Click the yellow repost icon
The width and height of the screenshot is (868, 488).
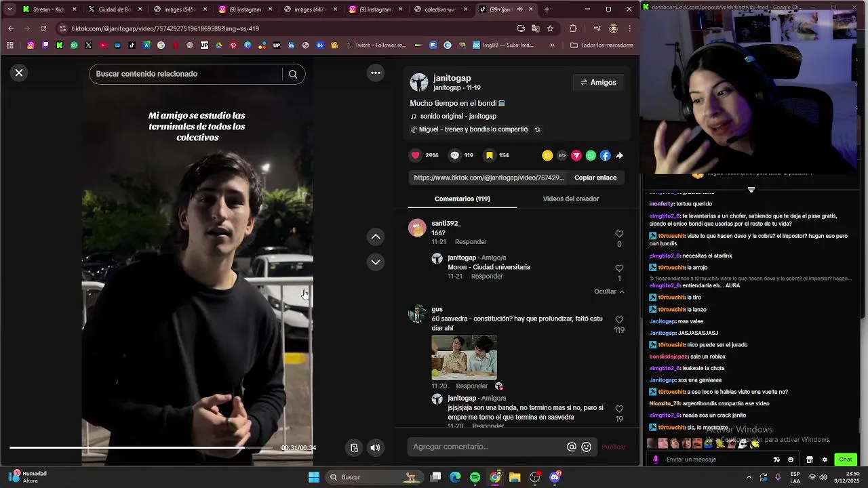[547, 155]
